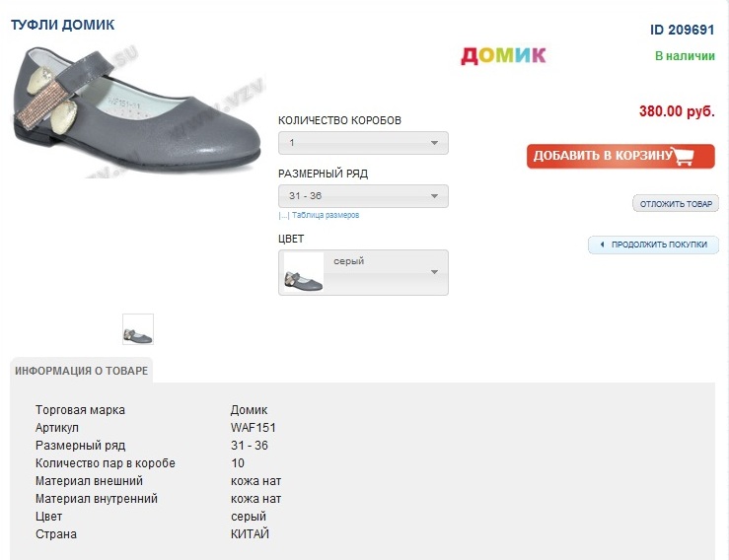
Task: Click the product ID 209691 label
Action: (x=682, y=30)
